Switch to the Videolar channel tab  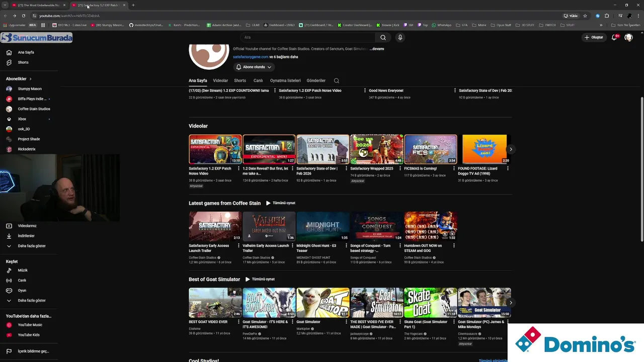click(220, 80)
